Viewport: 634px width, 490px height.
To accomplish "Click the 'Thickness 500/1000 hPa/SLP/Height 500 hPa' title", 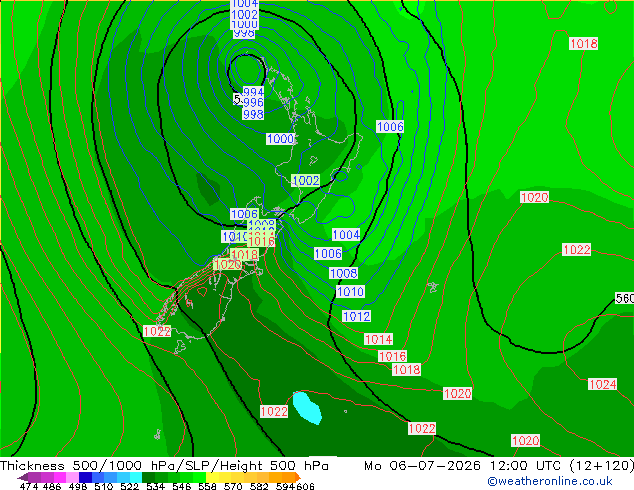I will click(164, 466).
